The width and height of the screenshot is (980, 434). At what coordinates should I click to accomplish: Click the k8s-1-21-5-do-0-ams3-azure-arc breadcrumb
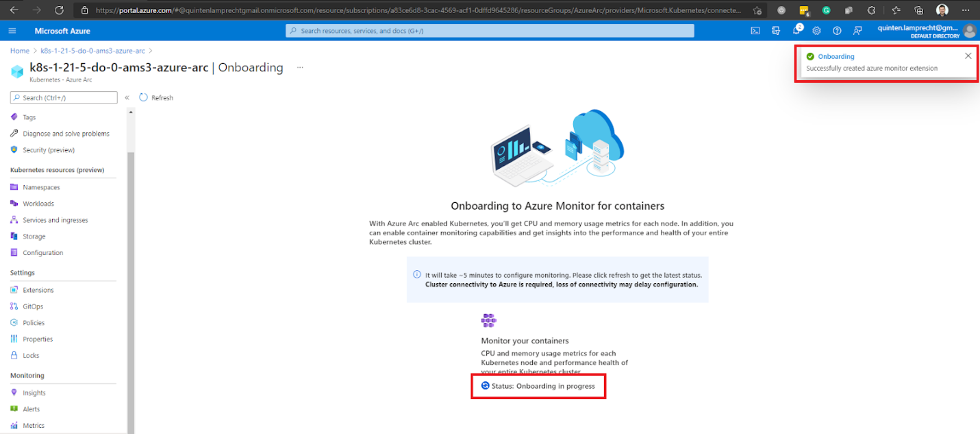[x=92, y=51]
